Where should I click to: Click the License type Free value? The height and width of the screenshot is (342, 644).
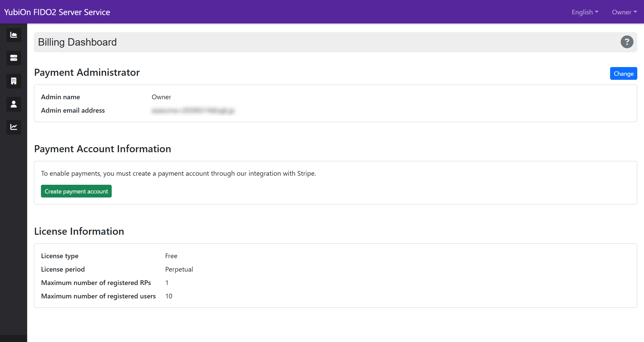tap(171, 256)
